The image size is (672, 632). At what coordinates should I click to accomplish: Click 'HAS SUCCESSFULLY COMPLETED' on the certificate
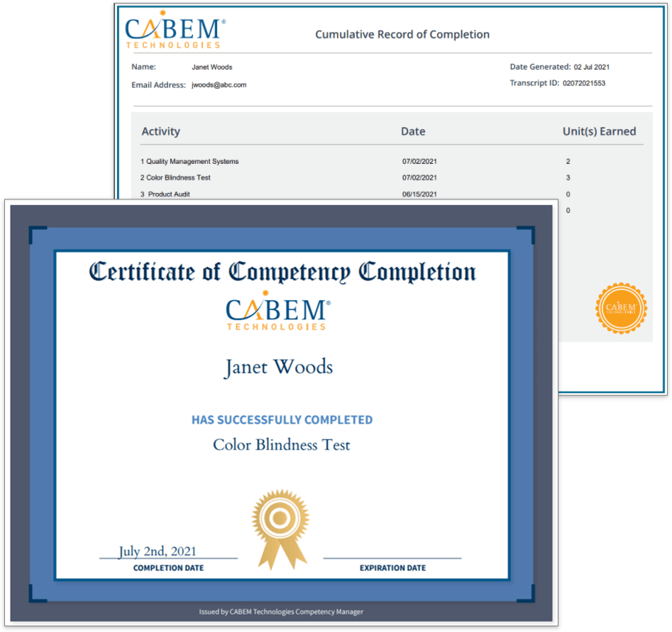[x=282, y=420]
